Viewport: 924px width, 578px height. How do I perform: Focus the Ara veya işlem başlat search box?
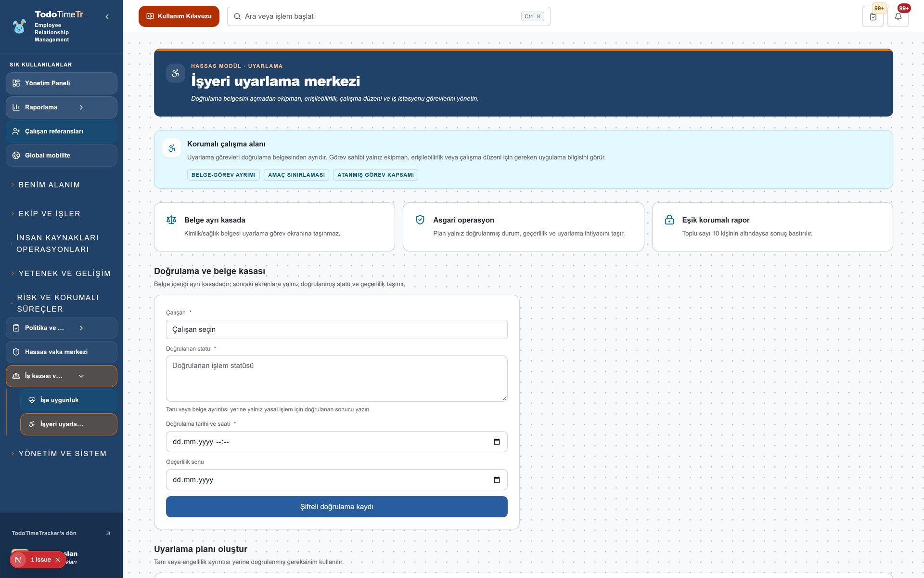click(389, 16)
